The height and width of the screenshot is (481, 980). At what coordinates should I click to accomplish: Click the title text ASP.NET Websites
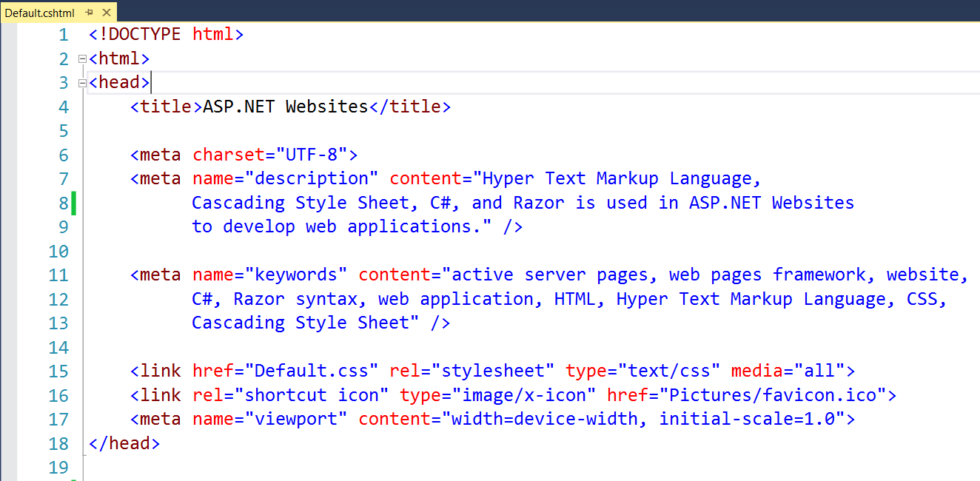point(286,107)
